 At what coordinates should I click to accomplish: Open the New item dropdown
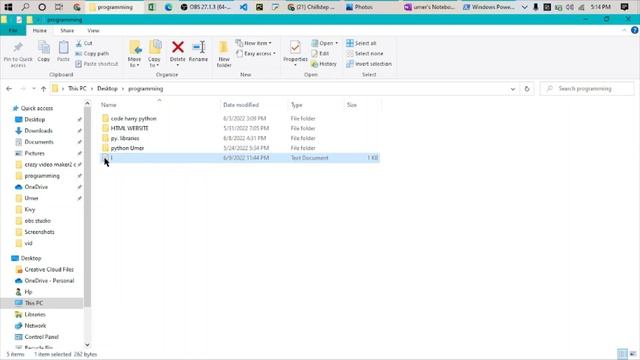click(x=253, y=43)
